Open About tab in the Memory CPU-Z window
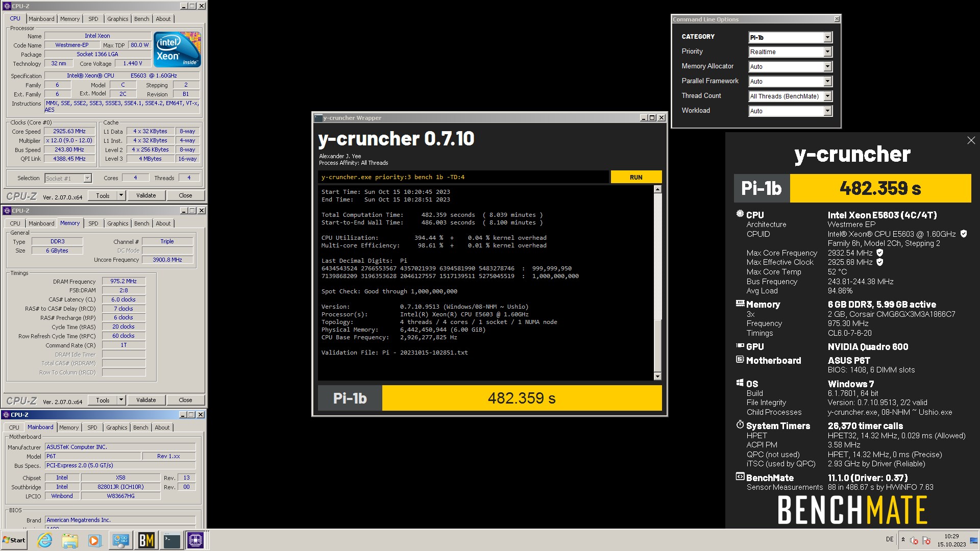Viewport: 980px width, 551px height. pyautogui.click(x=163, y=223)
